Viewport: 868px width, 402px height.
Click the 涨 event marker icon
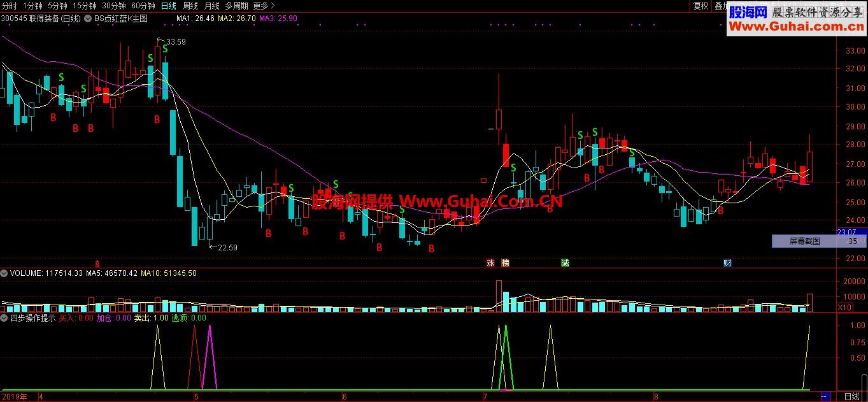[490, 262]
